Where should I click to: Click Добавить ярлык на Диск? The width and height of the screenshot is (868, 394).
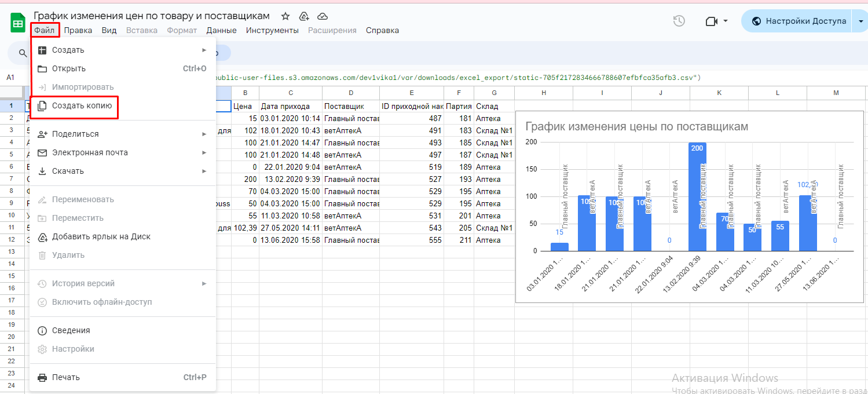pyautogui.click(x=101, y=236)
